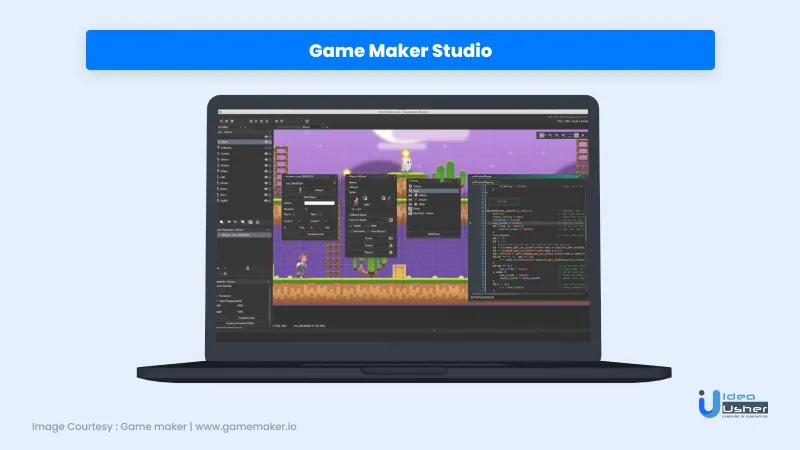Select the Stars layer row

pos(244,195)
